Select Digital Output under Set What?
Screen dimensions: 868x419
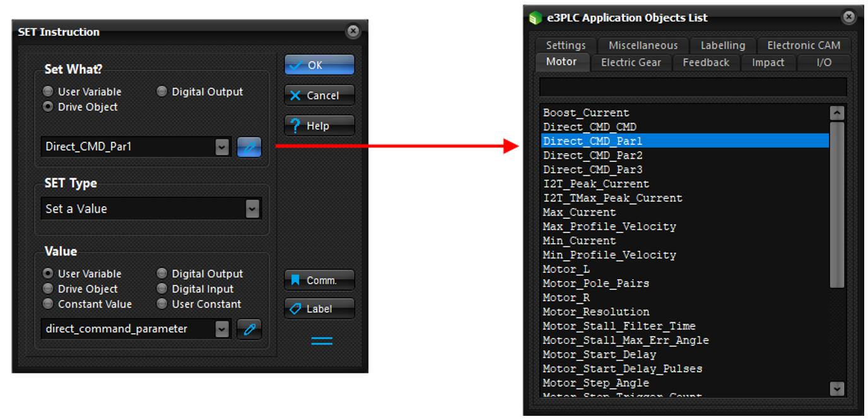tap(162, 92)
